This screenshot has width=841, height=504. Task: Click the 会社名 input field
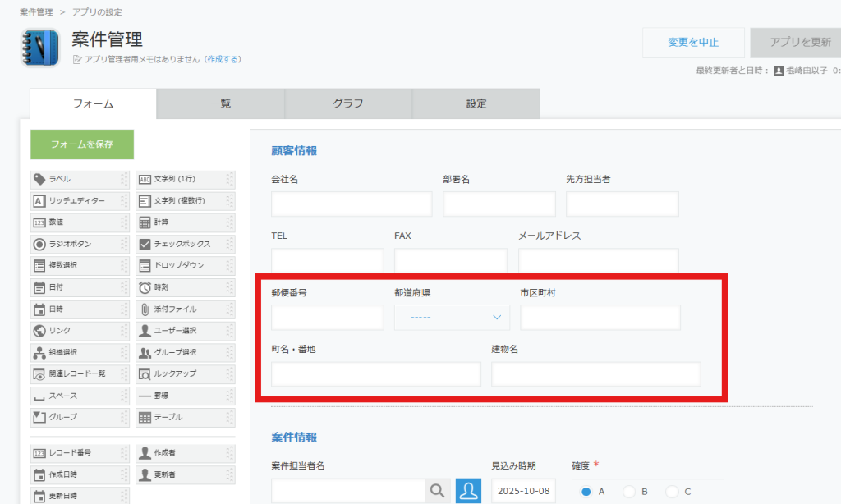click(x=352, y=204)
